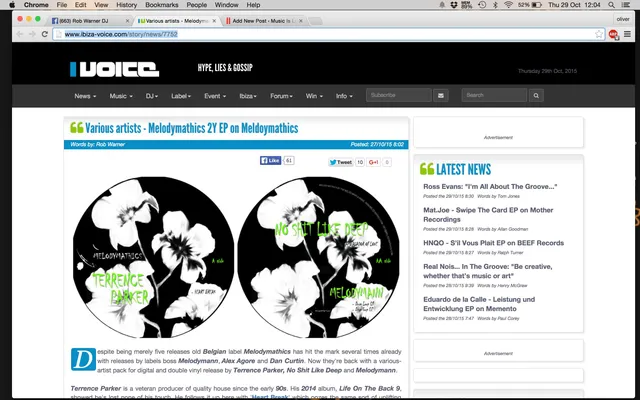The width and height of the screenshot is (640, 400).
Task: Click the article title Melodymathics 2Y EP
Action: (x=191, y=128)
